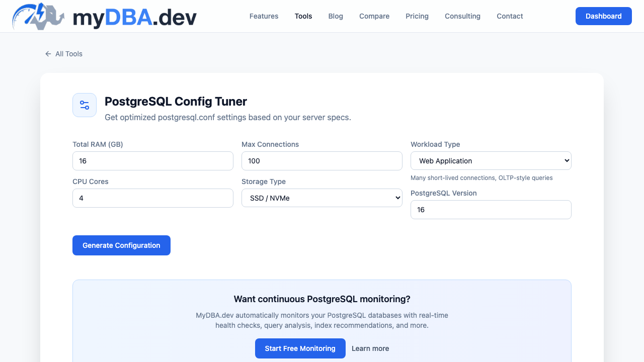
Task: Open the Blog nav link
Action: (336, 16)
